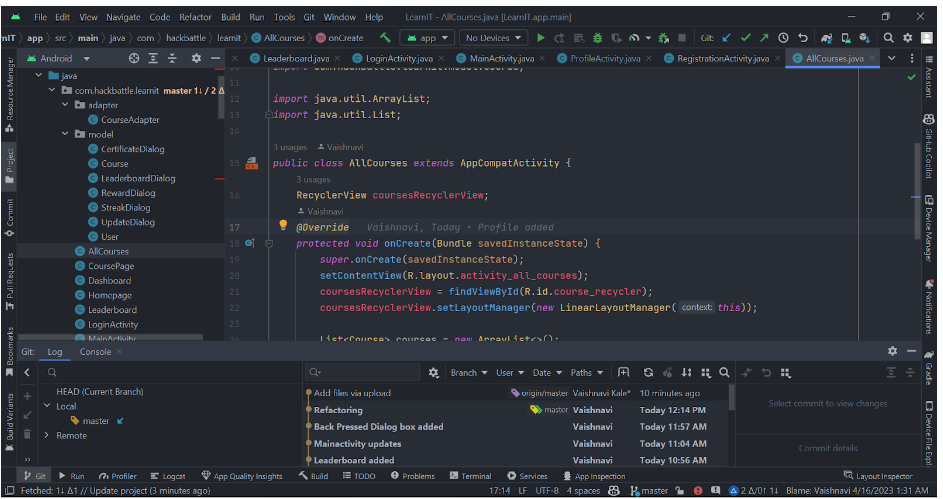The height and width of the screenshot is (499, 943).
Task: Open the GitHub Copilot side panel
Action: tap(930, 146)
